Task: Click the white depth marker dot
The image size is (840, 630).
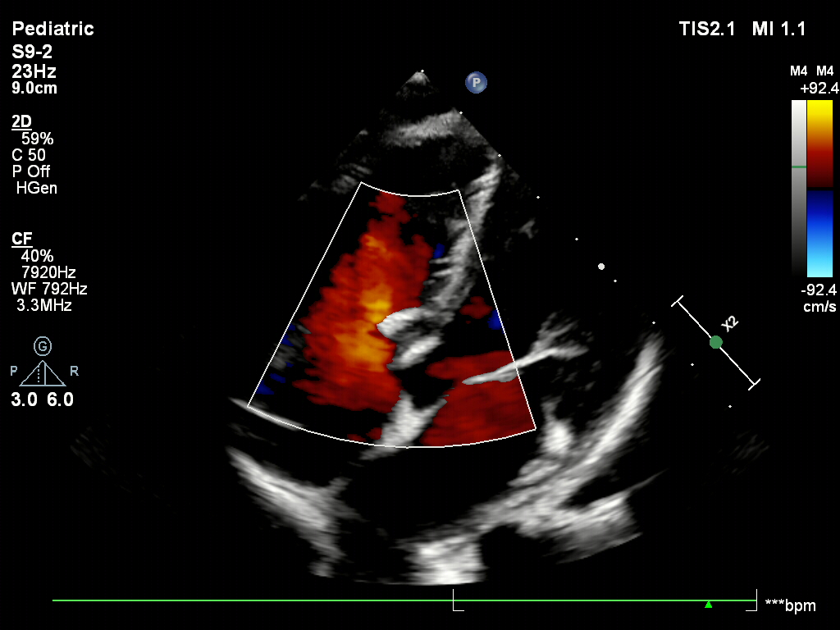Action: (601, 267)
